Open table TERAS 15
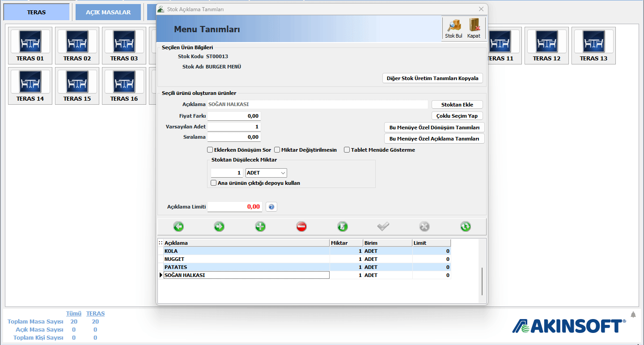Screen dimensions: 644x345 pos(77,86)
